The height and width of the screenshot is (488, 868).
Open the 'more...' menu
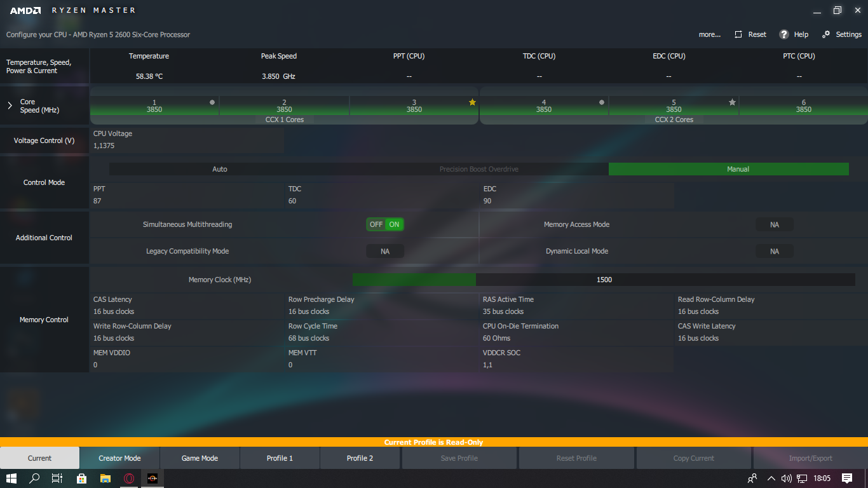click(x=710, y=34)
